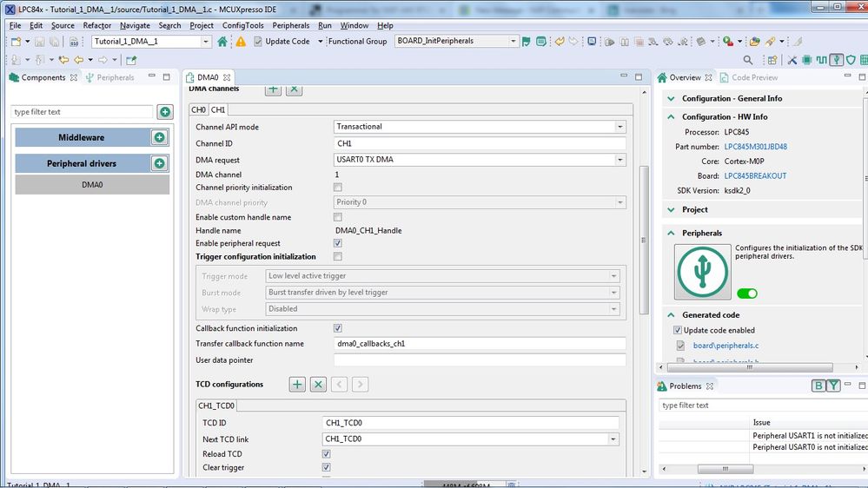868x488 pixels.
Task: Add a Middleware component with plus icon
Action: [x=159, y=137]
